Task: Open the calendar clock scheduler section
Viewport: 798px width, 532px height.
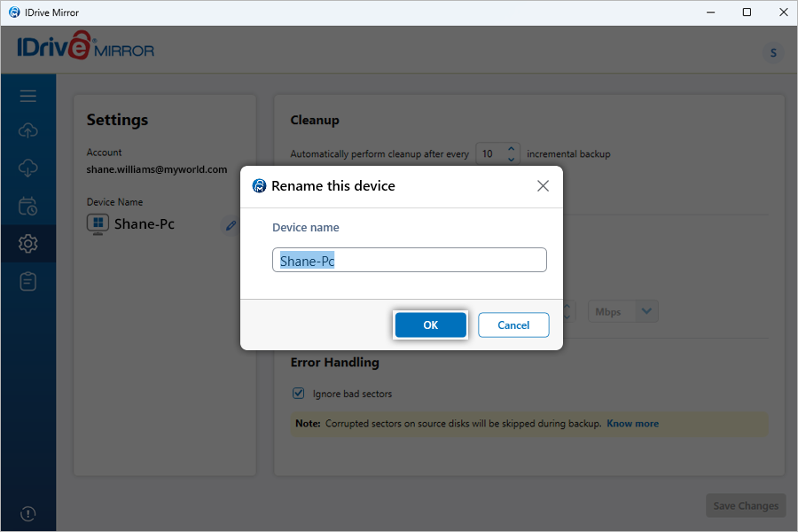Action: pyautogui.click(x=27, y=207)
